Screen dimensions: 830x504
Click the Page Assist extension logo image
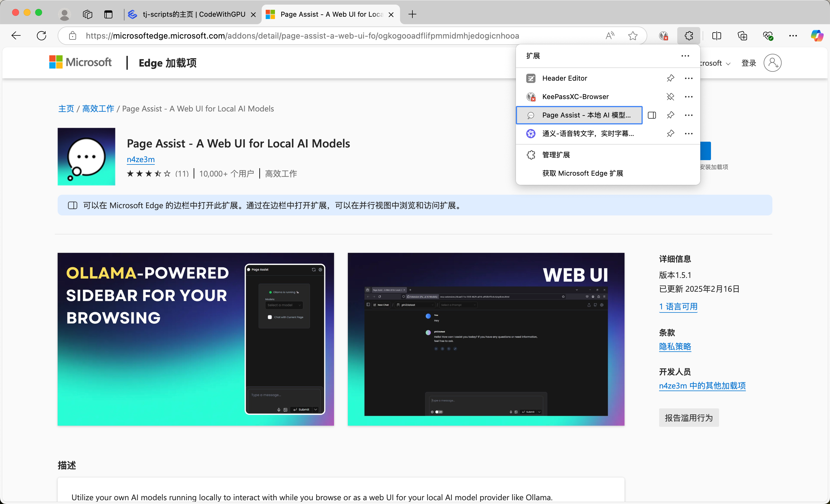(x=86, y=157)
